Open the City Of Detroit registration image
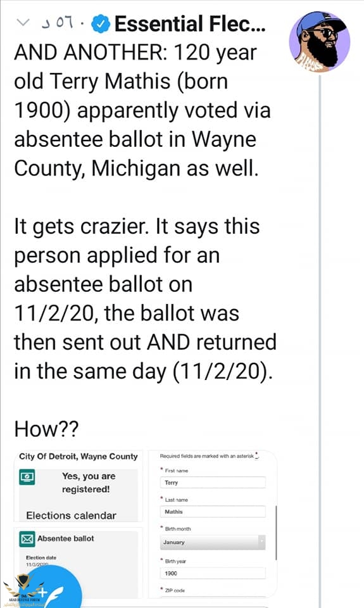Image resolution: width=364 pixels, height=608 pixels. [78, 524]
